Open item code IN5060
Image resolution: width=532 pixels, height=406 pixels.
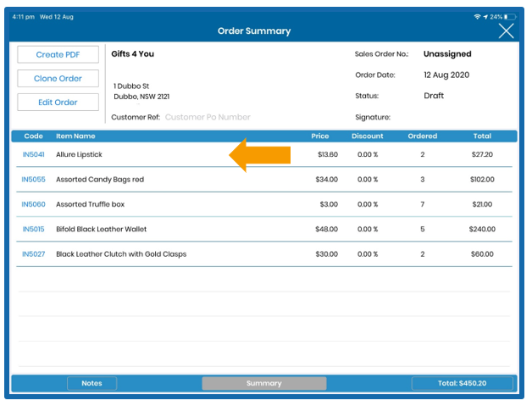coord(33,204)
